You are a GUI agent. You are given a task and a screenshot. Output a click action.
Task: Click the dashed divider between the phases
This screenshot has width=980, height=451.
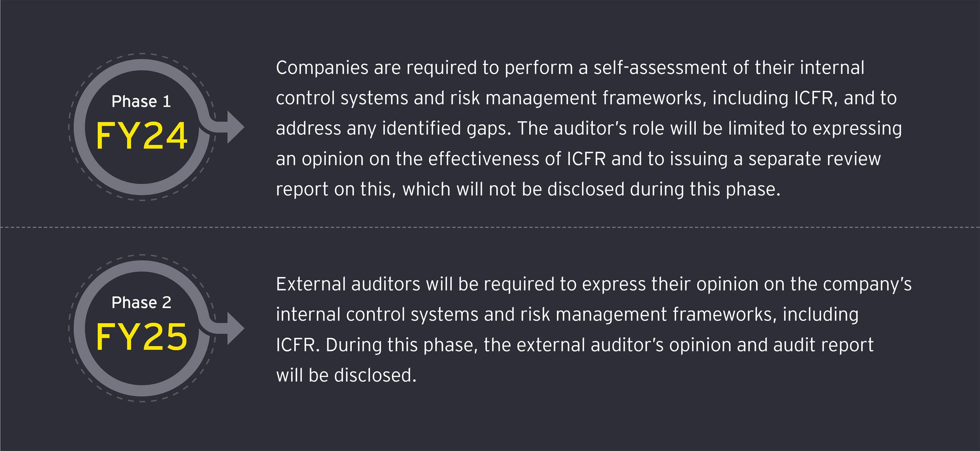tap(490, 227)
